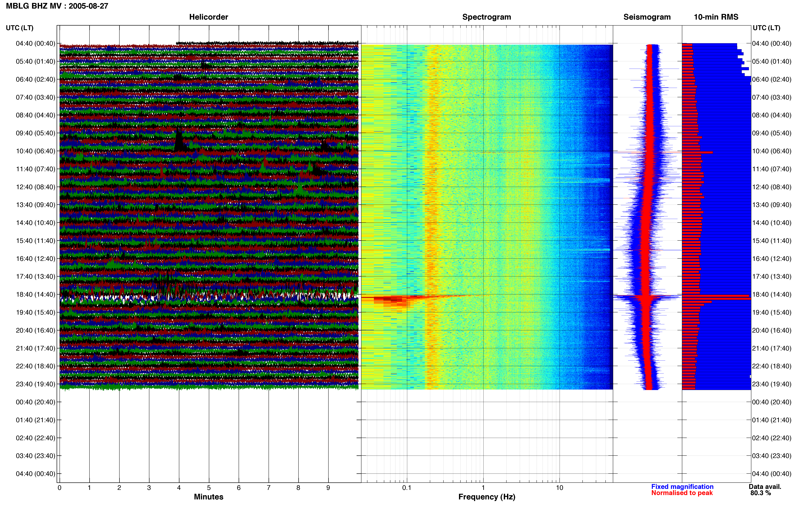Click the dark red low-frequency band in spectrogram

coord(393,299)
